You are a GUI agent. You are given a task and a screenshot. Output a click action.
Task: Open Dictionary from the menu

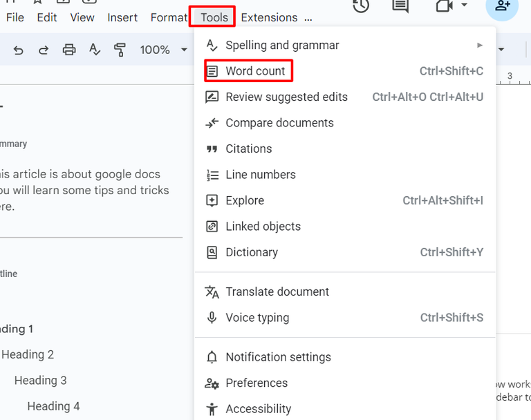[x=345, y=252]
